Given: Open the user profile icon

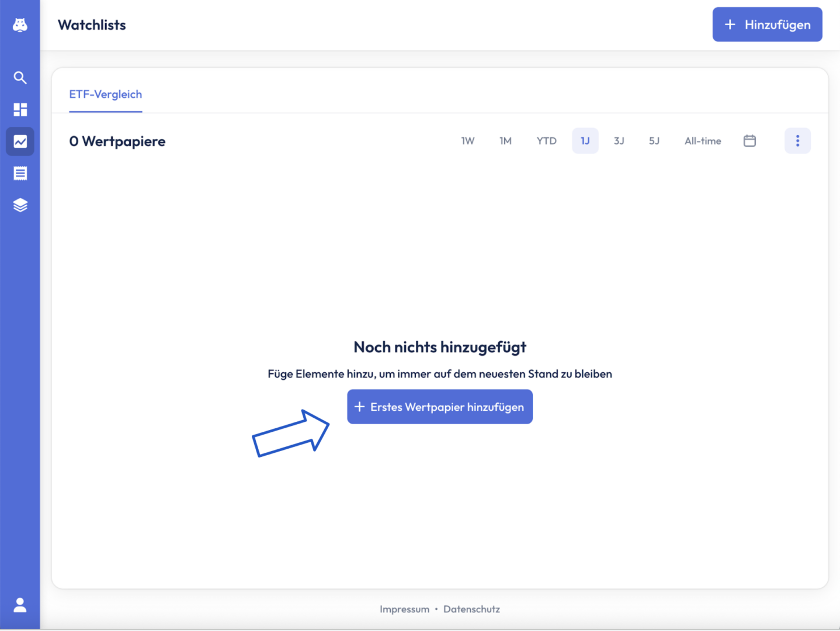Looking at the screenshot, I should coord(20,605).
